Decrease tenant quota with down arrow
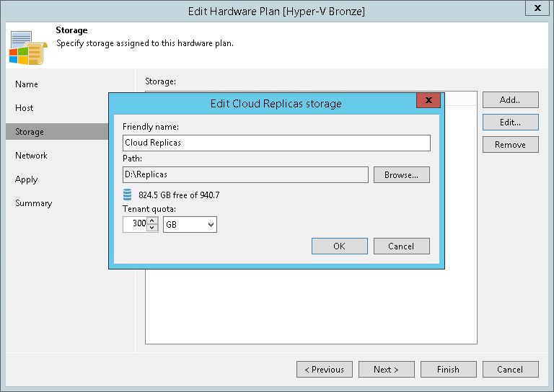The width and height of the screenshot is (554, 392). pyautogui.click(x=152, y=228)
